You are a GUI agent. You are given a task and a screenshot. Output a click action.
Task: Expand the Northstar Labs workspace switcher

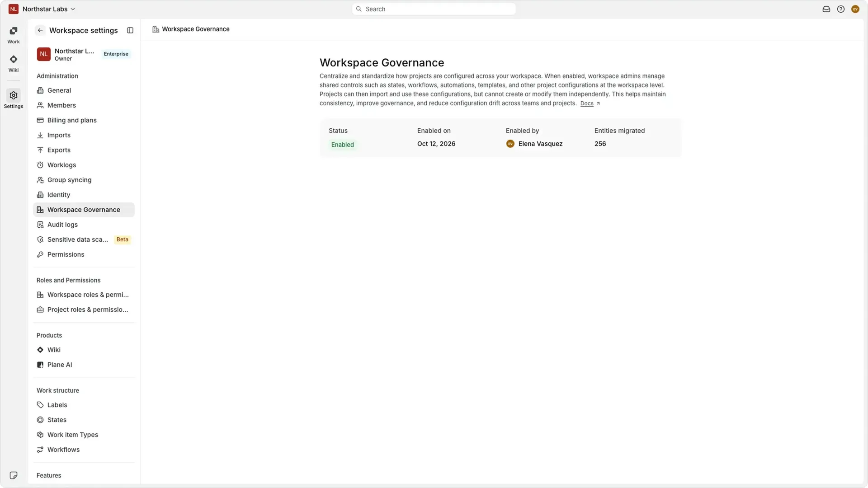click(42, 9)
